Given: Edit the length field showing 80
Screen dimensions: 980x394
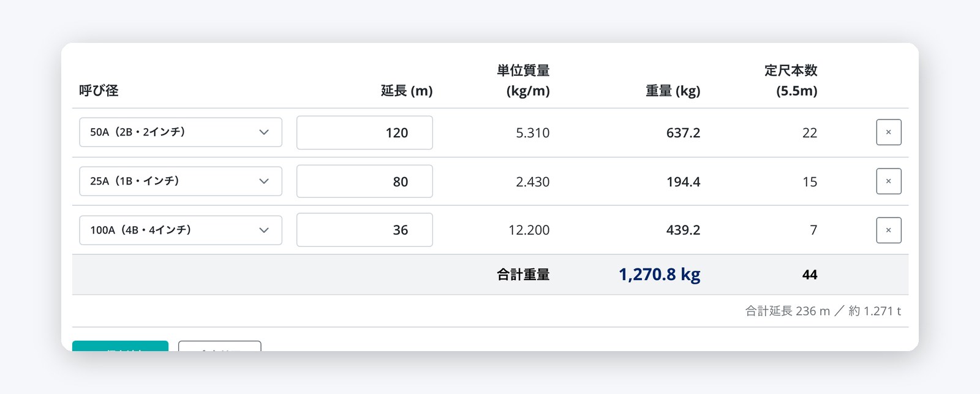Looking at the screenshot, I should 364,181.
